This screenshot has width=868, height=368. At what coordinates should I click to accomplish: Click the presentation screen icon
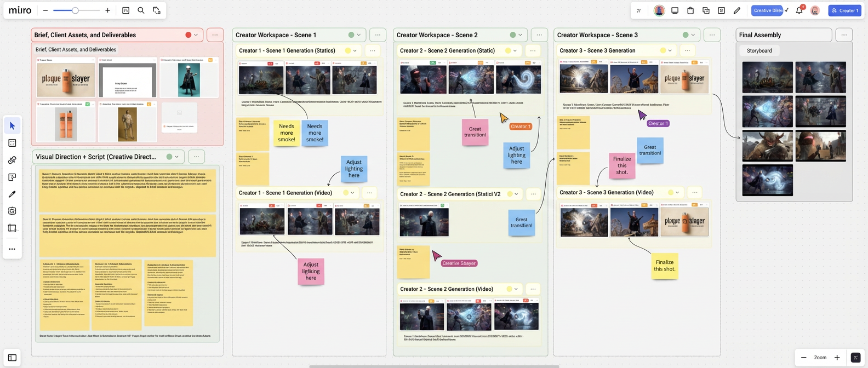click(675, 10)
